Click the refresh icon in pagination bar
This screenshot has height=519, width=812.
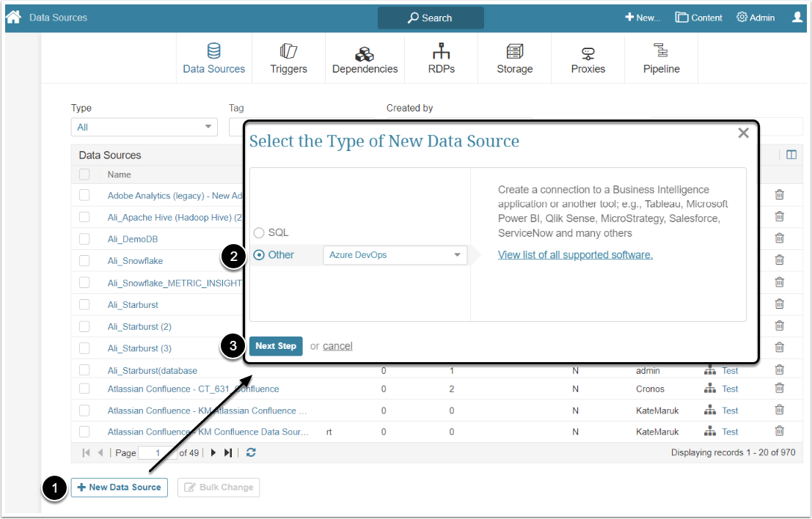[x=251, y=453]
